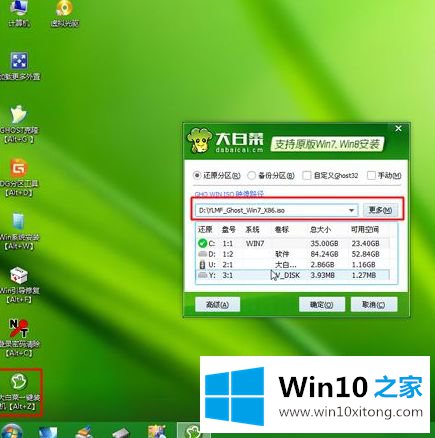
Task: Launch 登录密码清除 (Alt+C) desktop shortcut
Action: coord(19,338)
